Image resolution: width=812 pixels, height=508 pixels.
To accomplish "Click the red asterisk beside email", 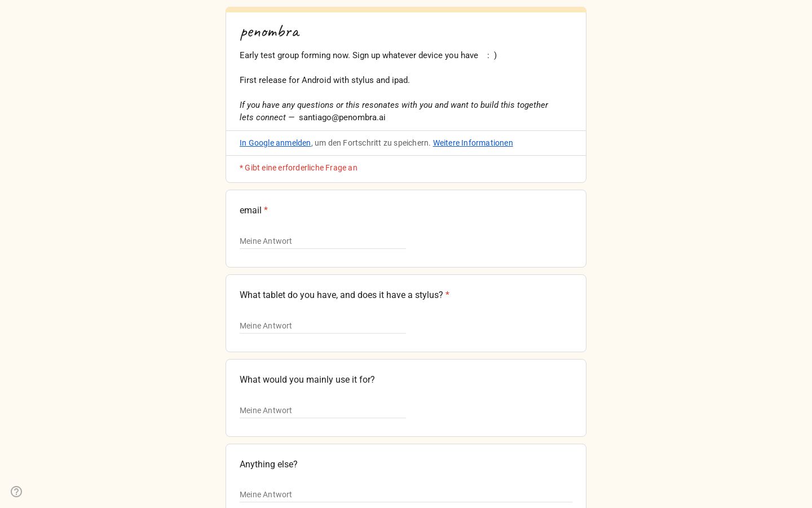I will 266,211.
